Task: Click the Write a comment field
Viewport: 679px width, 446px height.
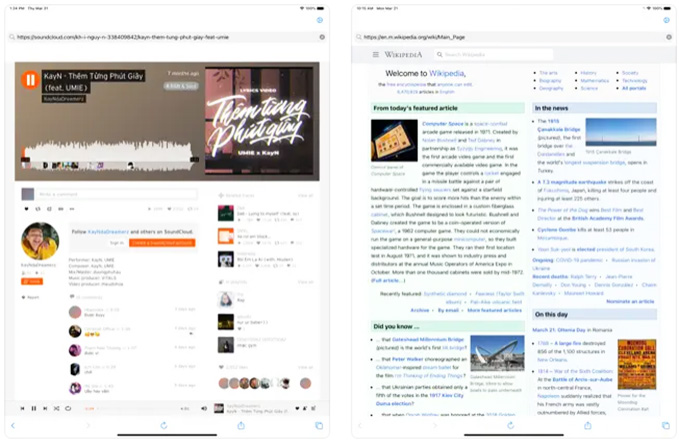Action: click(116, 194)
